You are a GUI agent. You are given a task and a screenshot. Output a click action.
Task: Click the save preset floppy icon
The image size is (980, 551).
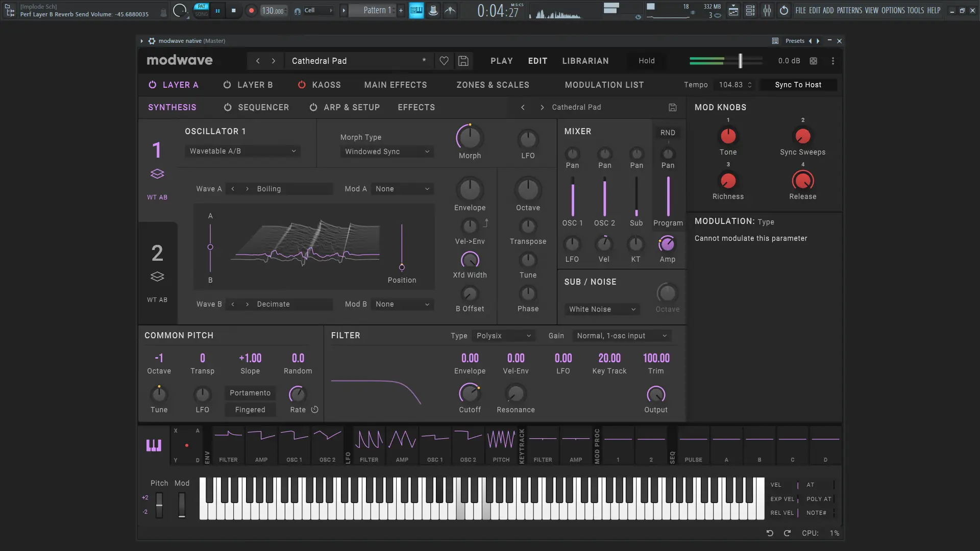click(x=463, y=61)
